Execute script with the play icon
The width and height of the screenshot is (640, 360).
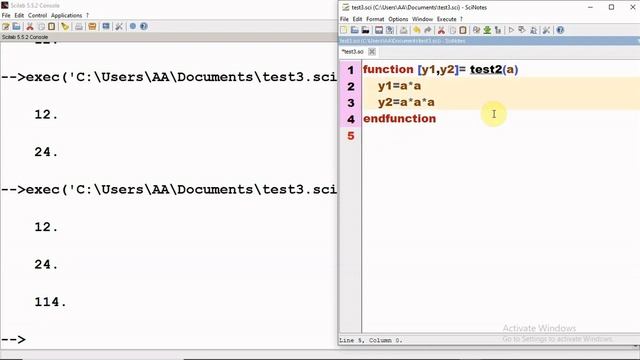tap(511, 30)
